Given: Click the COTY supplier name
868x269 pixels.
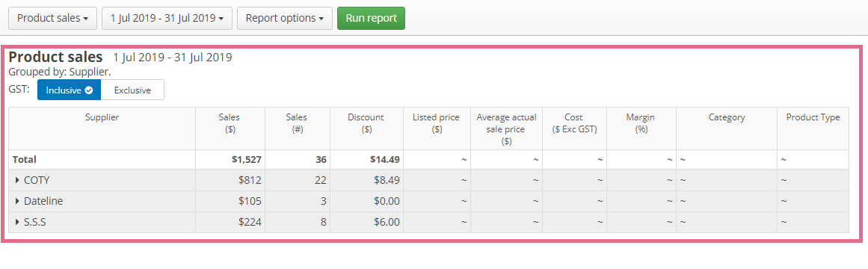Looking at the screenshot, I should pos(37,180).
